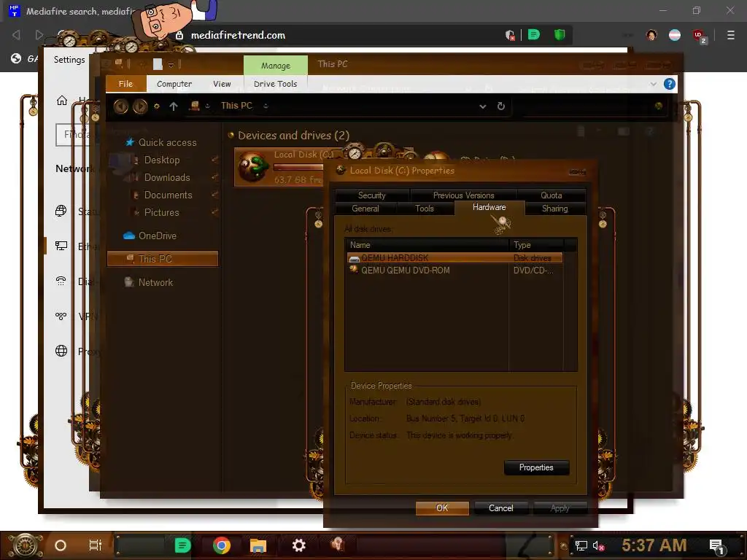
Task: Open the browser hamburger menu
Action: (x=730, y=35)
